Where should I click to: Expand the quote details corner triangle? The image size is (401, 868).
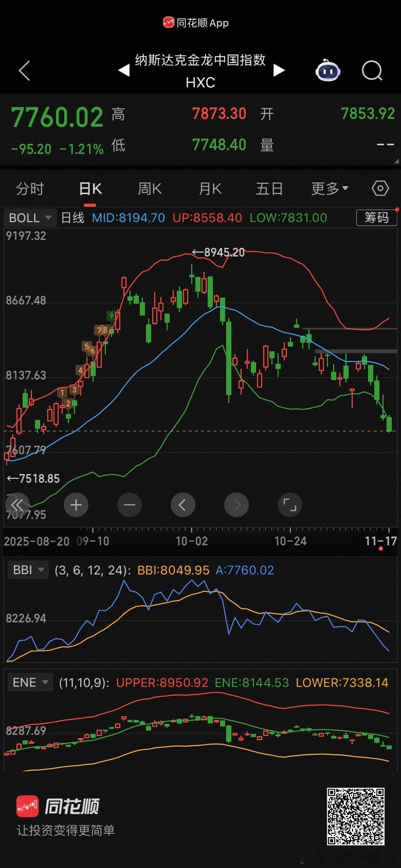pyautogui.click(x=396, y=161)
